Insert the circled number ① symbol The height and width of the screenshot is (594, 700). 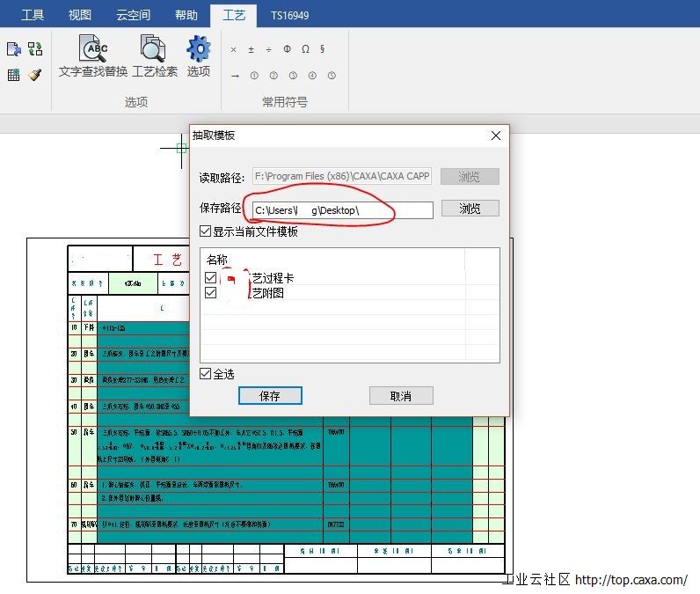[254, 76]
